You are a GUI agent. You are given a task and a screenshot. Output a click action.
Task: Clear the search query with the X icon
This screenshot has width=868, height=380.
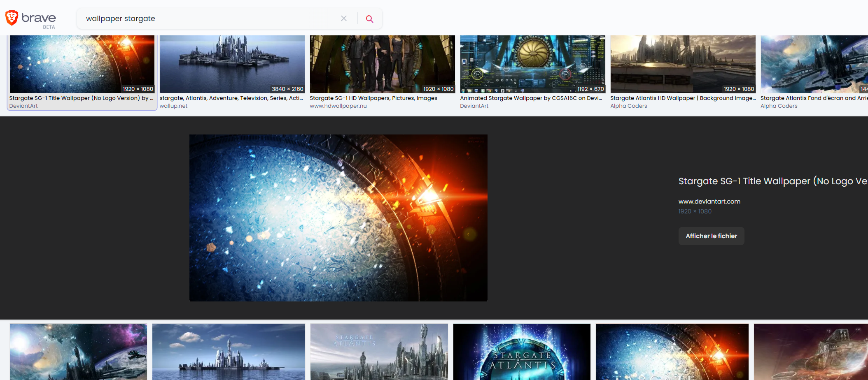pyautogui.click(x=344, y=19)
